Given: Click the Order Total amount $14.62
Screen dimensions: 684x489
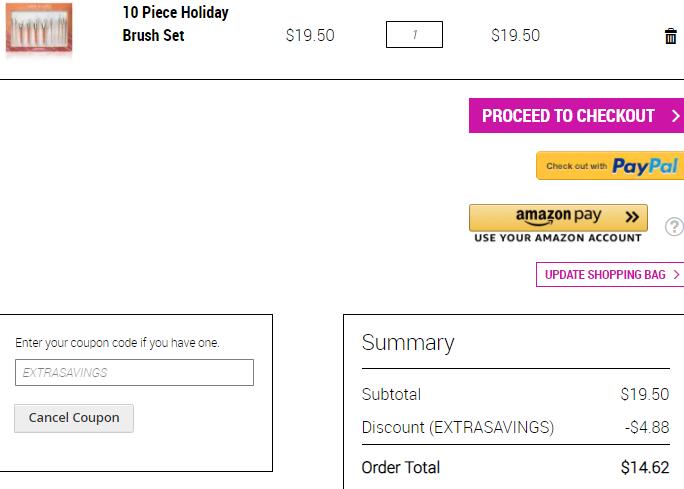Looking at the screenshot, I should pyautogui.click(x=644, y=467).
